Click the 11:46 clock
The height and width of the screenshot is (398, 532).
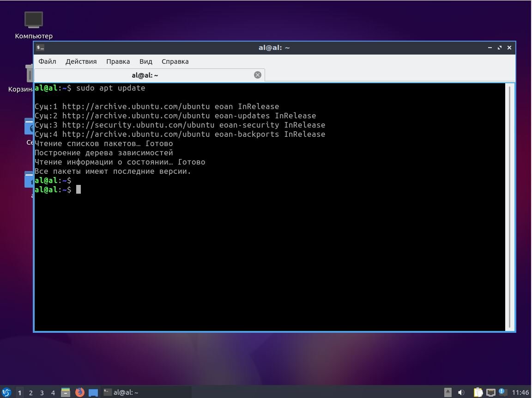[520, 392]
